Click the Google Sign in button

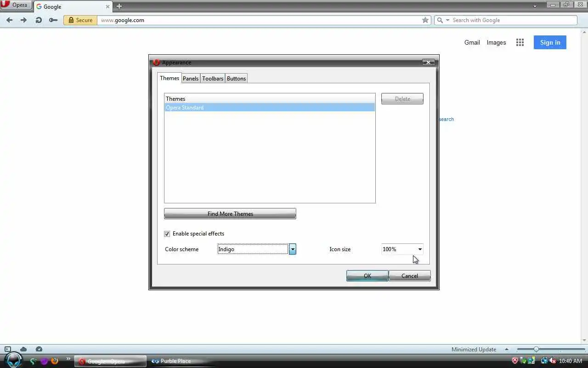point(550,42)
